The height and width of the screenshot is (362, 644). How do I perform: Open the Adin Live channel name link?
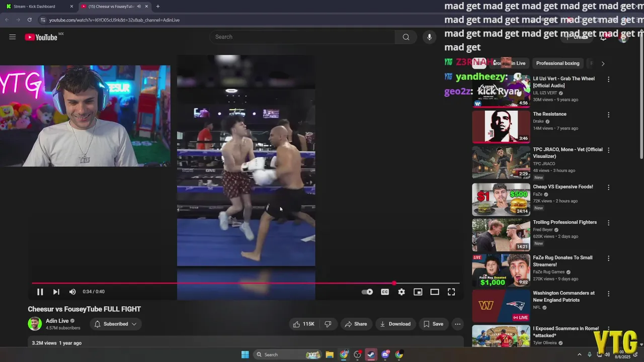click(57, 321)
